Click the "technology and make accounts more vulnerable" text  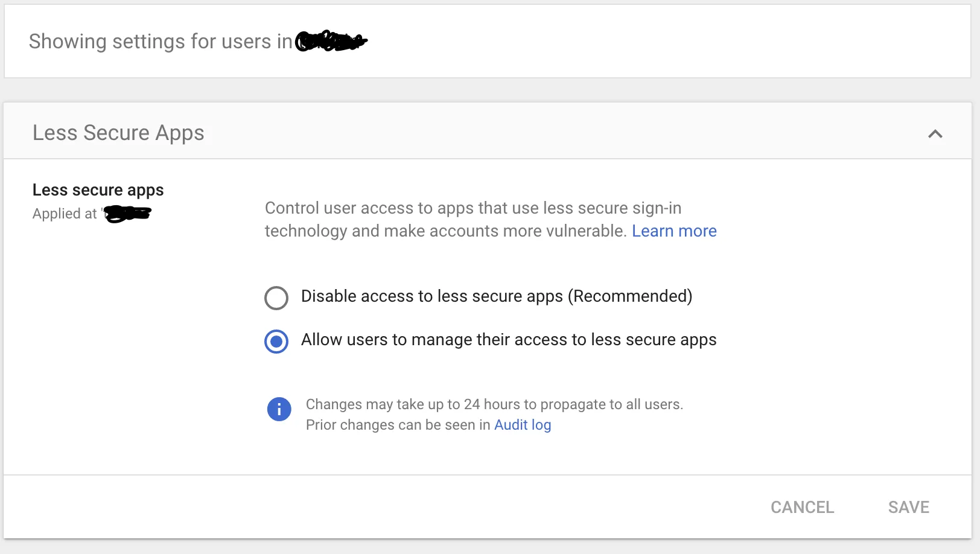[x=445, y=231]
